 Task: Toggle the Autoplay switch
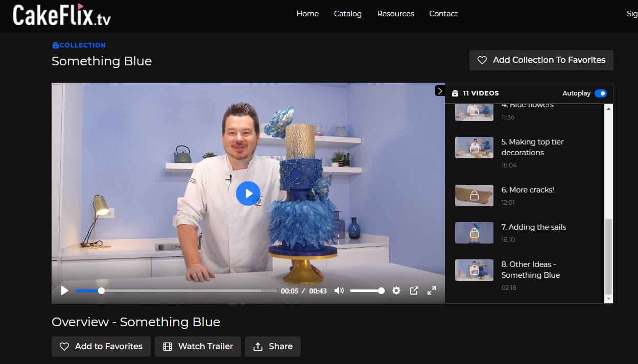coord(601,93)
